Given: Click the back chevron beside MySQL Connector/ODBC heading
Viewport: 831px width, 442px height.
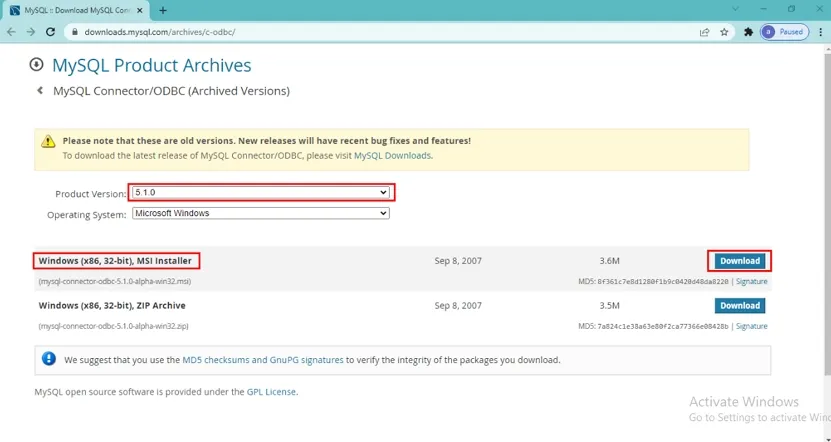Looking at the screenshot, I should 40,91.
